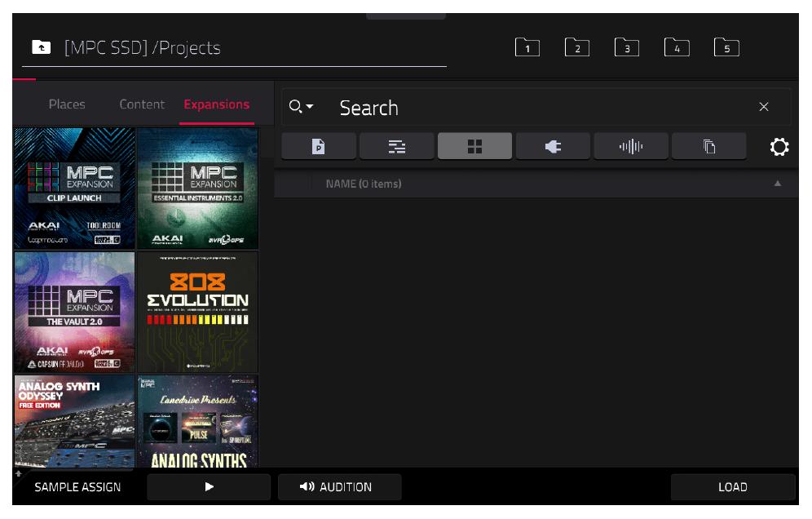This screenshot has height=519, width=812.
Task: Open folder shortcut 5
Action: coord(726,47)
